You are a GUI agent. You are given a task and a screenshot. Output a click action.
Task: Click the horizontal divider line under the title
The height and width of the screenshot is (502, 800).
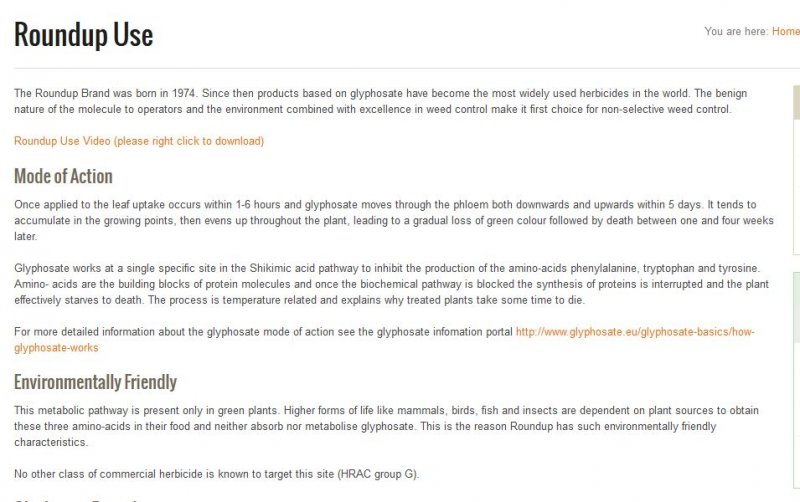point(400,68)
